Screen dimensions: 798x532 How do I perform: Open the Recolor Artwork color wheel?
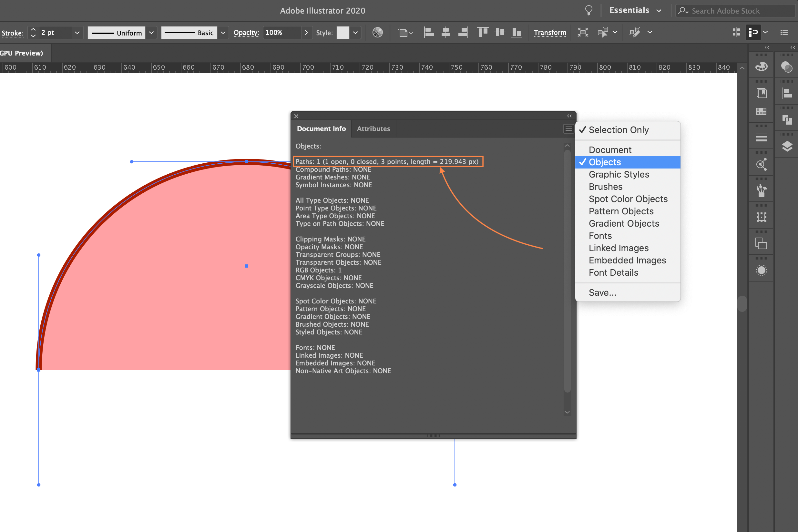click(377, 33)
